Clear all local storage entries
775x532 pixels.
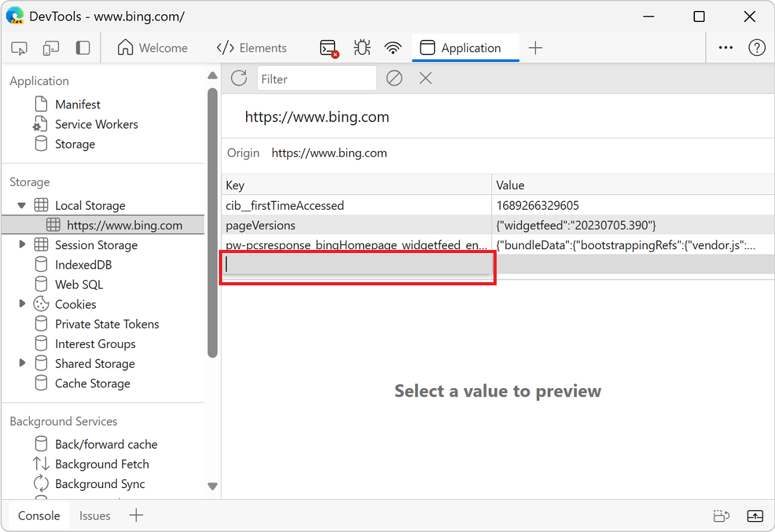(x=395, y=78)
